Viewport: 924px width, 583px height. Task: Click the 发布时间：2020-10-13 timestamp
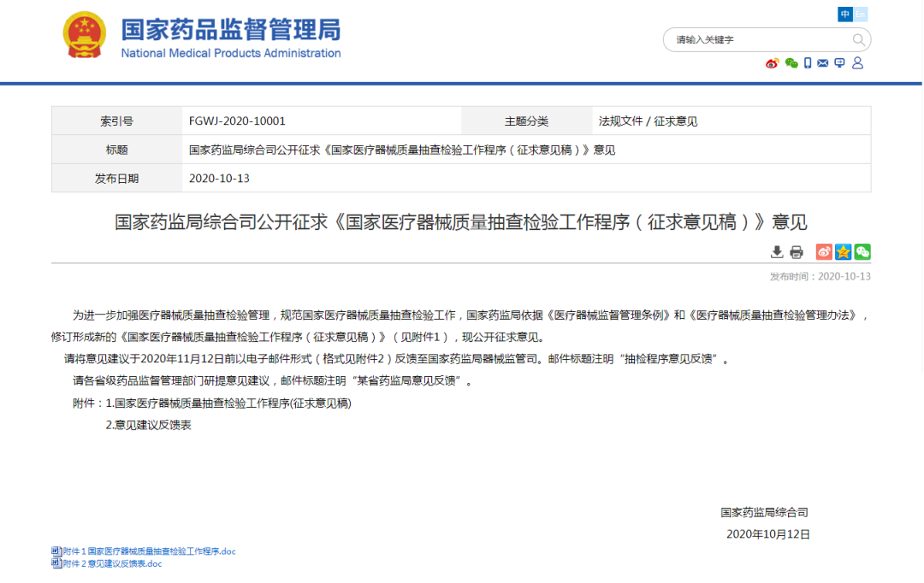click(820, 277)
